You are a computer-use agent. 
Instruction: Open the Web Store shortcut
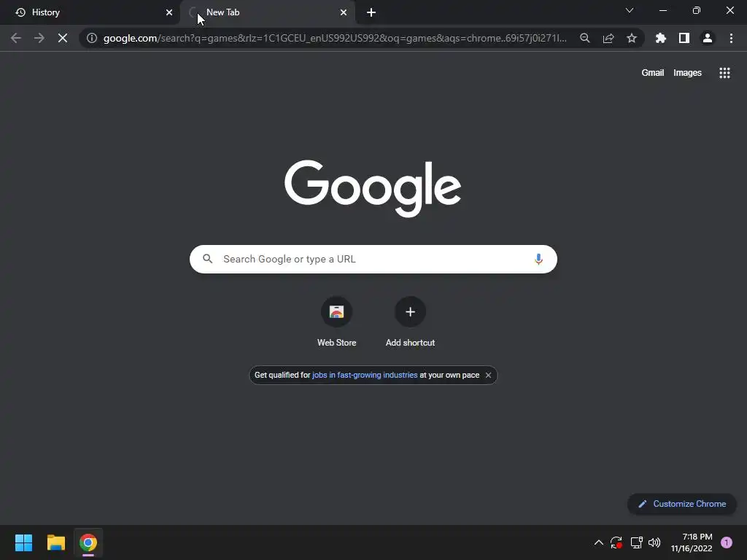click(337, 322)
